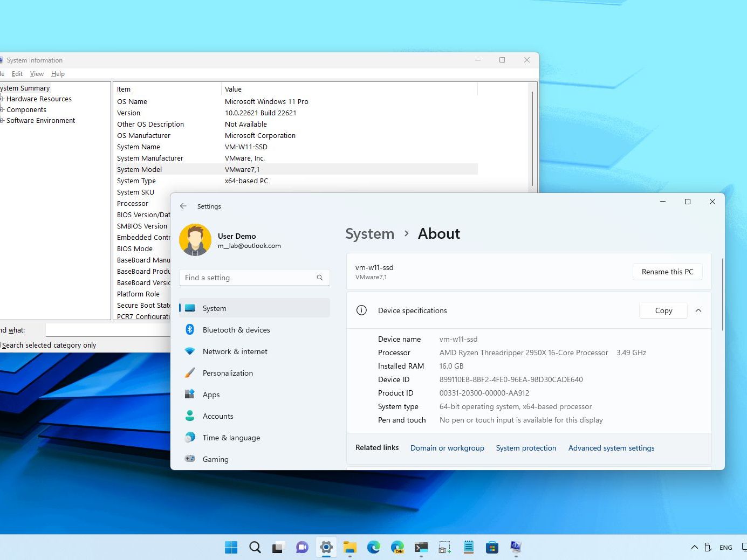Screen dimensions: 747x560
Task: Click the Find a setting search box
Action: 249,278
